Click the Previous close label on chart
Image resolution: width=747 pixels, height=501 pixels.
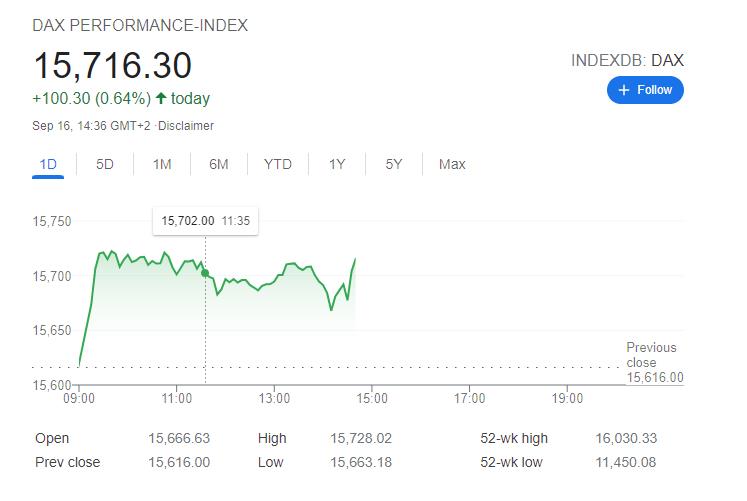coord(652,355)
